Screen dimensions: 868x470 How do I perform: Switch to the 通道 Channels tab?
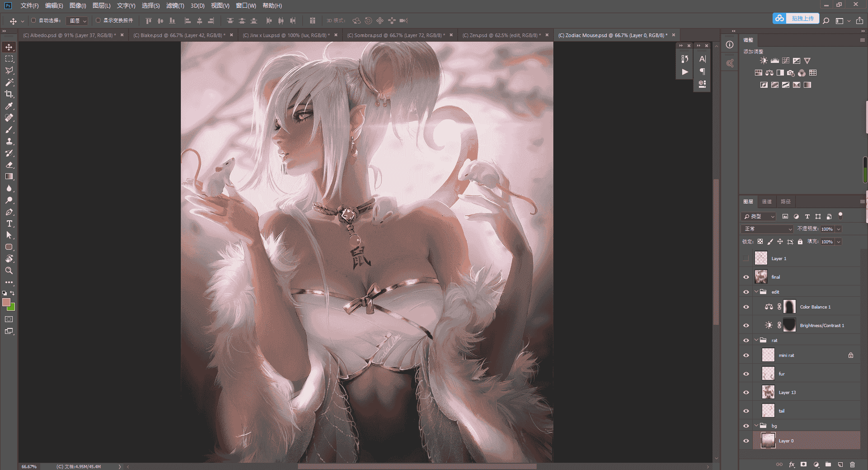pyautogui.click(x=767, y=202)
